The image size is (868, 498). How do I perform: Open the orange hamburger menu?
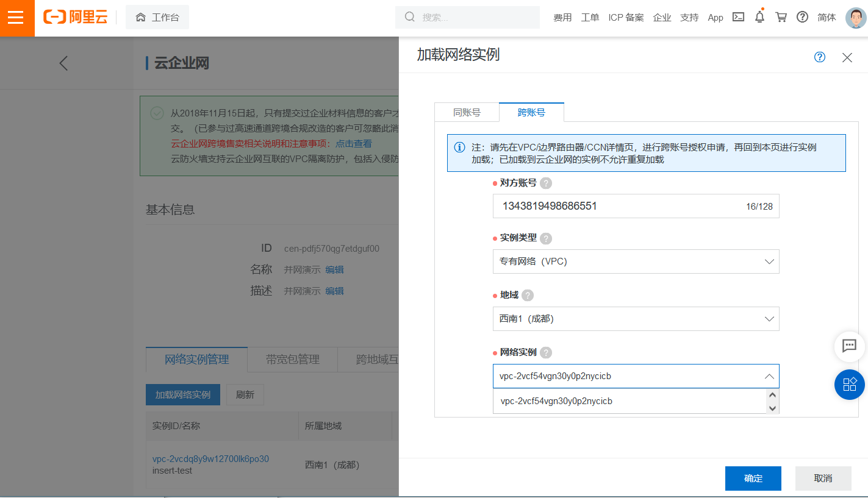pyautogui.click(x=16, y=18)
